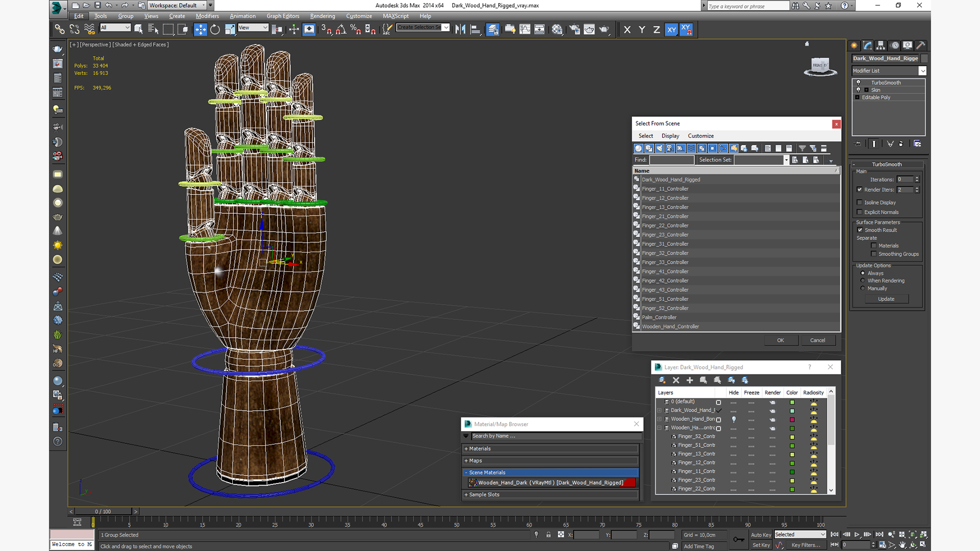The height and width of the screenshot is (551, 980).
Task: Click Play Animation button
Action: pyautogui.click(x=857, y=535)
